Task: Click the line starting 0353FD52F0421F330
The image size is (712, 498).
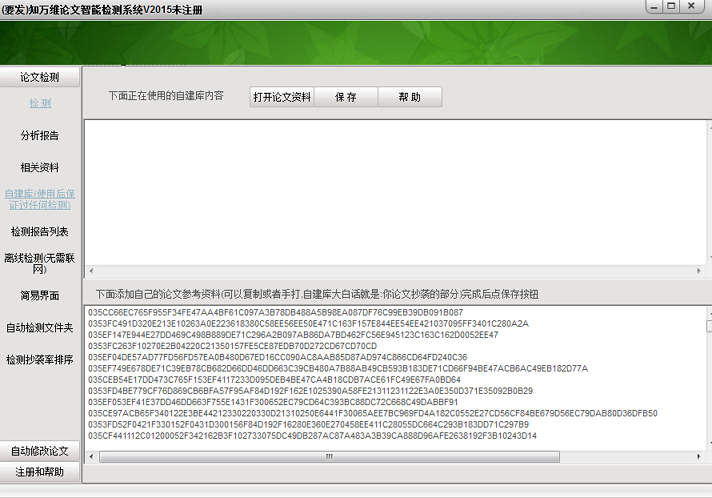Action: [308, 424]
